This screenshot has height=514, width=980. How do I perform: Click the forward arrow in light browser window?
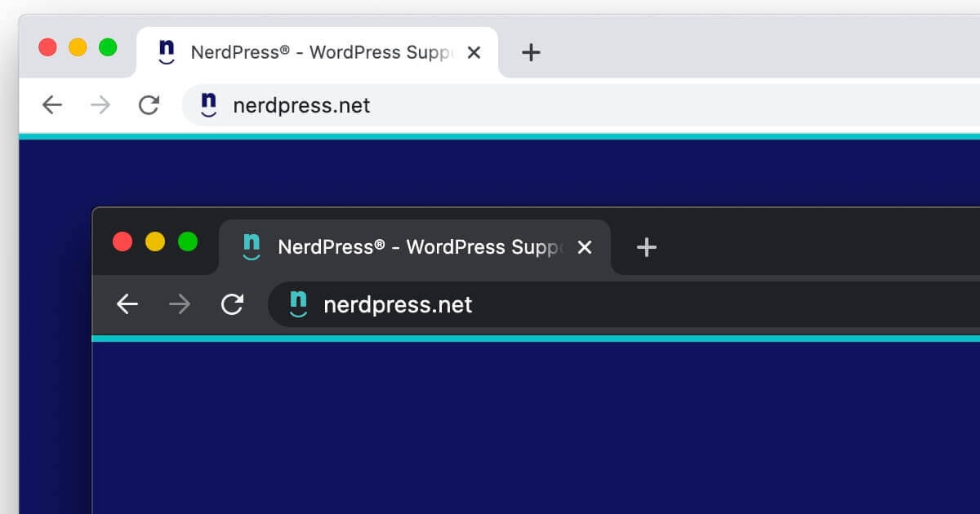[100, 104]
